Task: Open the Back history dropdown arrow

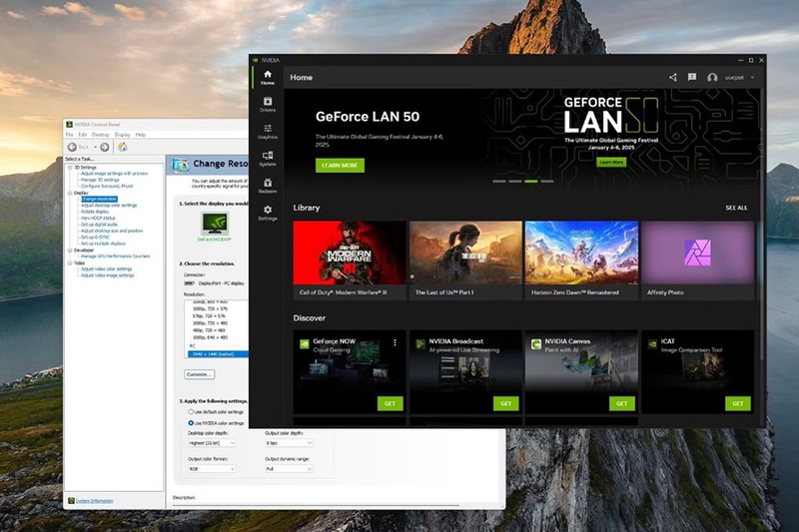Action: click(95, 147)
